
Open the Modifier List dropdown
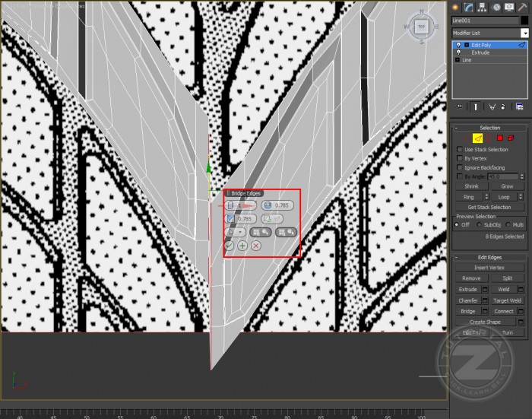click(x=524, y=33)
